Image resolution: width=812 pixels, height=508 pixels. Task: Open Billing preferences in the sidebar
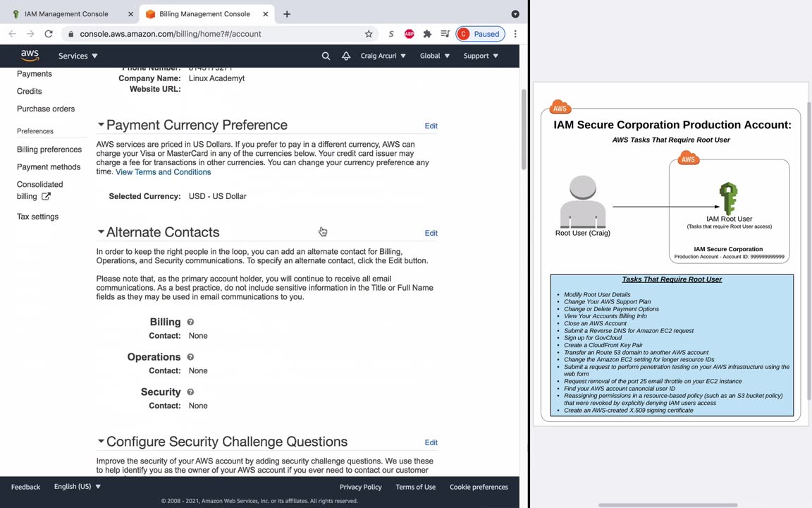click(49, 150)
